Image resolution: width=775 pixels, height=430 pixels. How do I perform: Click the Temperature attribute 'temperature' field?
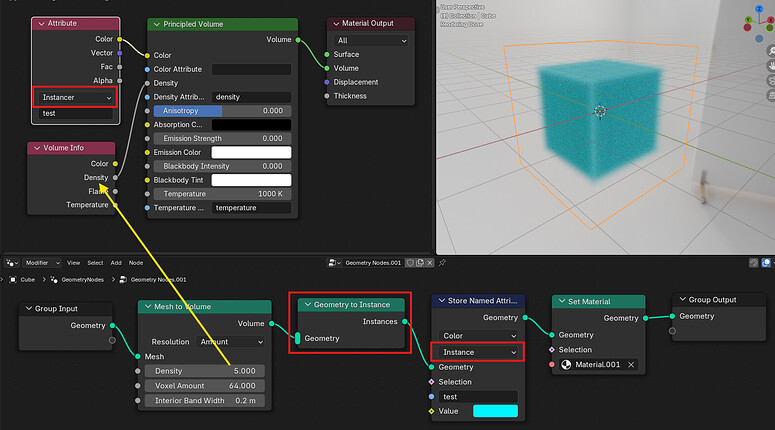(251, 208)
